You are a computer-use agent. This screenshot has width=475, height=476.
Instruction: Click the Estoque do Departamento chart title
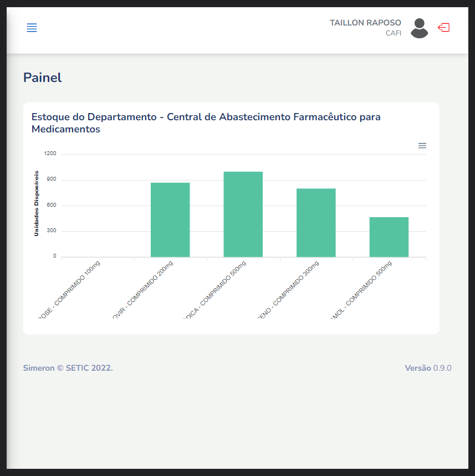click(x=206, y=123)
